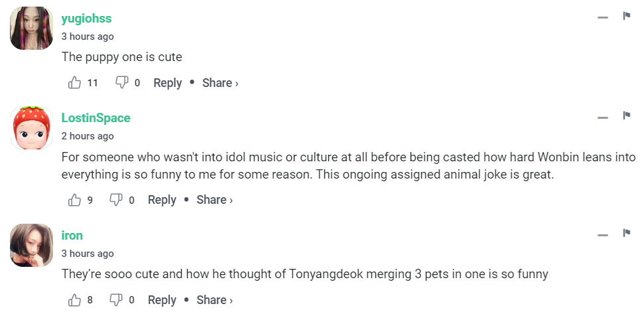Reply to LostinSpace's comment
This screenshot has height=314, width=644.
[x=162, y=200]
